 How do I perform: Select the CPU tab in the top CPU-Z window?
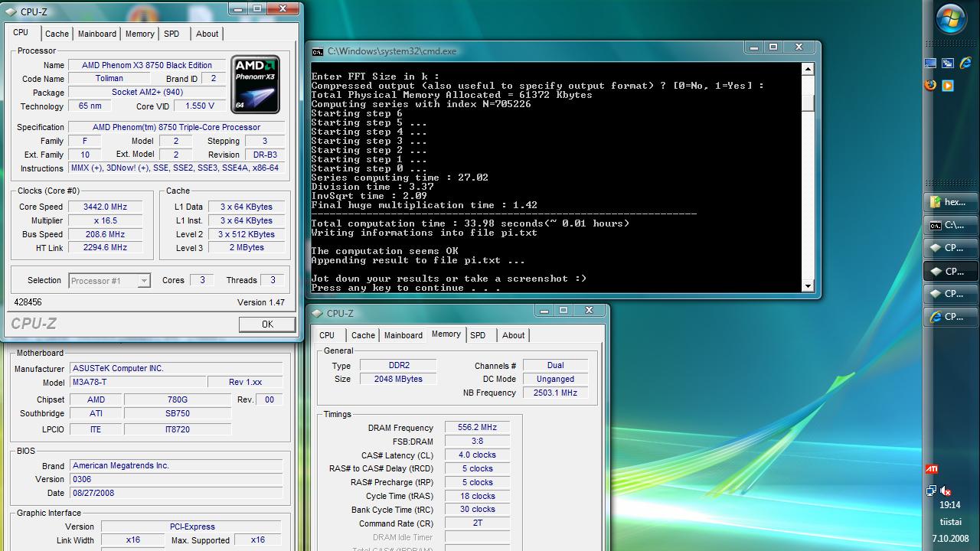[21, 32]
